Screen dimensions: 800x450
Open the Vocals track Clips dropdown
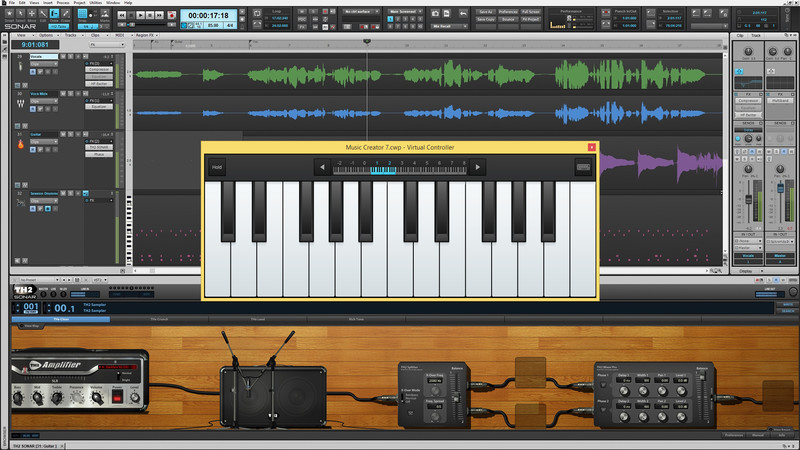(x=43, y=64)
